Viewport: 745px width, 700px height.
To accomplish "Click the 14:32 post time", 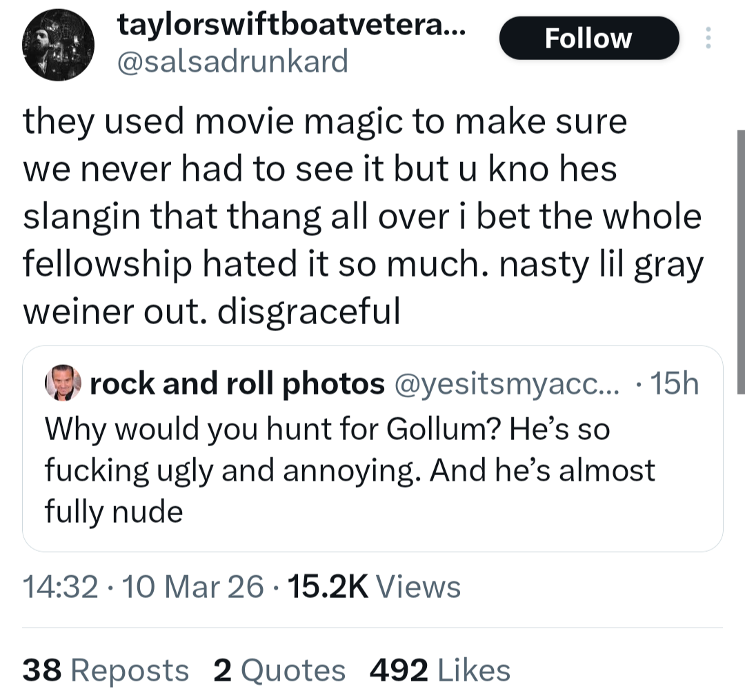I will click(x=59, y=587).
